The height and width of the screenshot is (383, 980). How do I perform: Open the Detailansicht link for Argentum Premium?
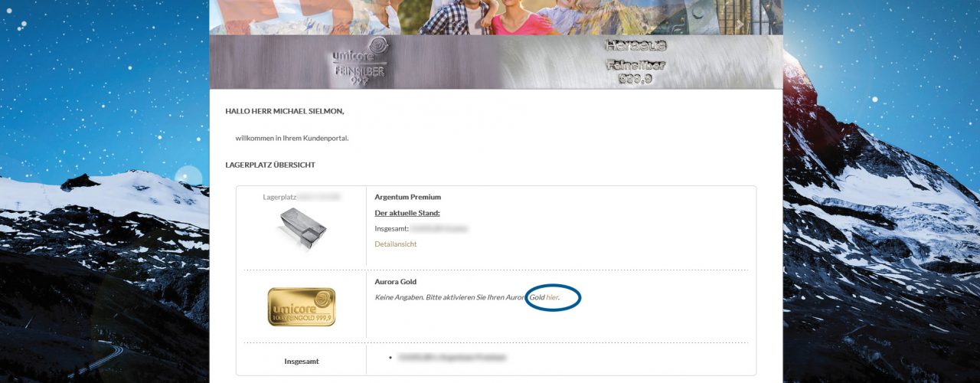point(395,244)
